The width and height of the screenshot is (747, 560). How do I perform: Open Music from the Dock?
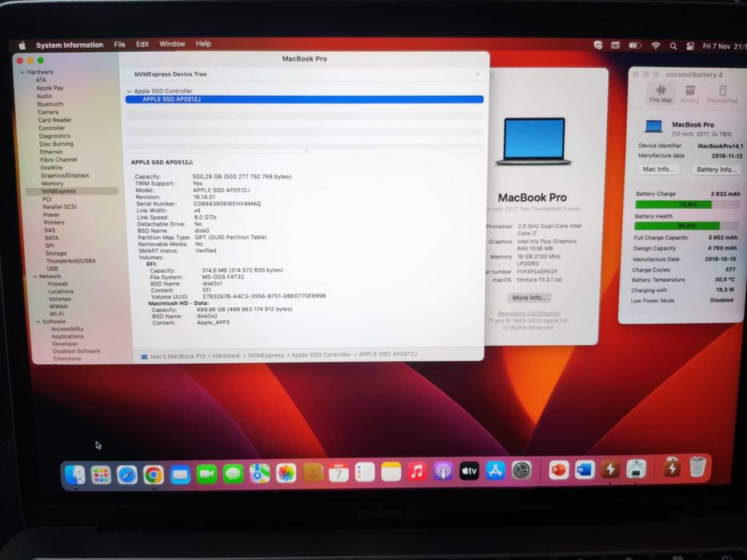click(x=417, y=471)
